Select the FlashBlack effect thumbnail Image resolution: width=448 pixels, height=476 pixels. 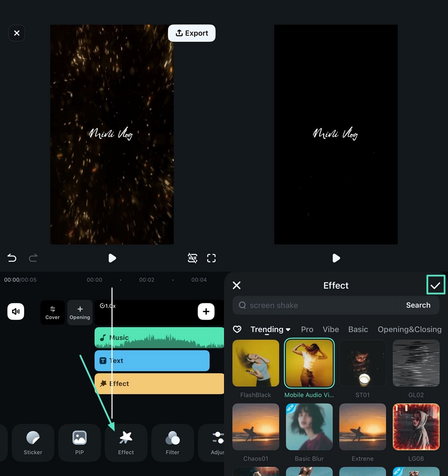(x=256, y=363)
